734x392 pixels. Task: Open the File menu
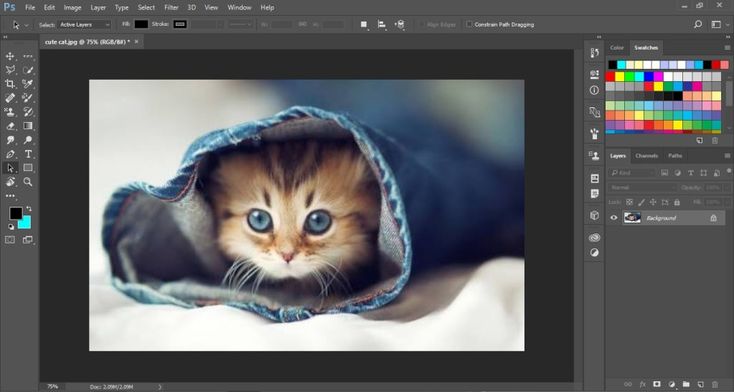point(30,7)
